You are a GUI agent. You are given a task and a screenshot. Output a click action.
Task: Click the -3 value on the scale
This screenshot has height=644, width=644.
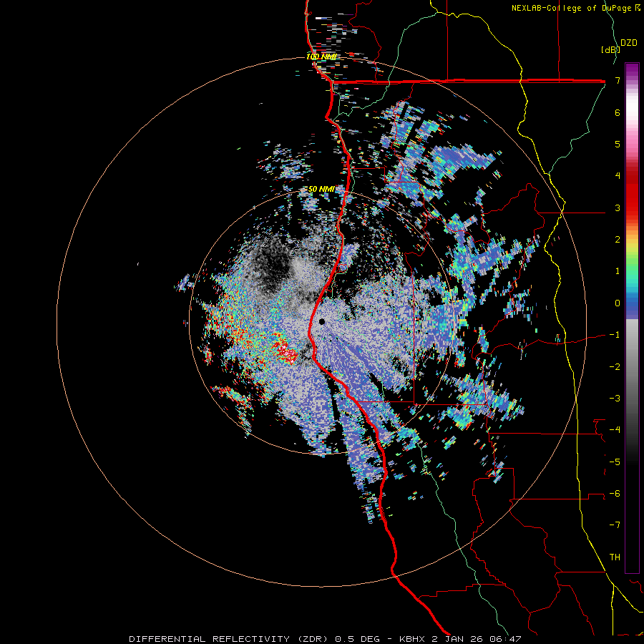pos(615,398)
